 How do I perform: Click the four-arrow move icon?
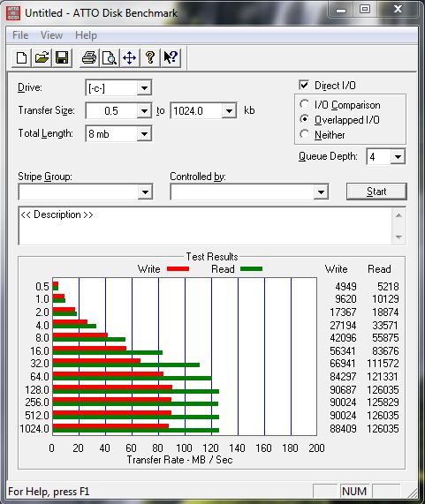(129, 58)
